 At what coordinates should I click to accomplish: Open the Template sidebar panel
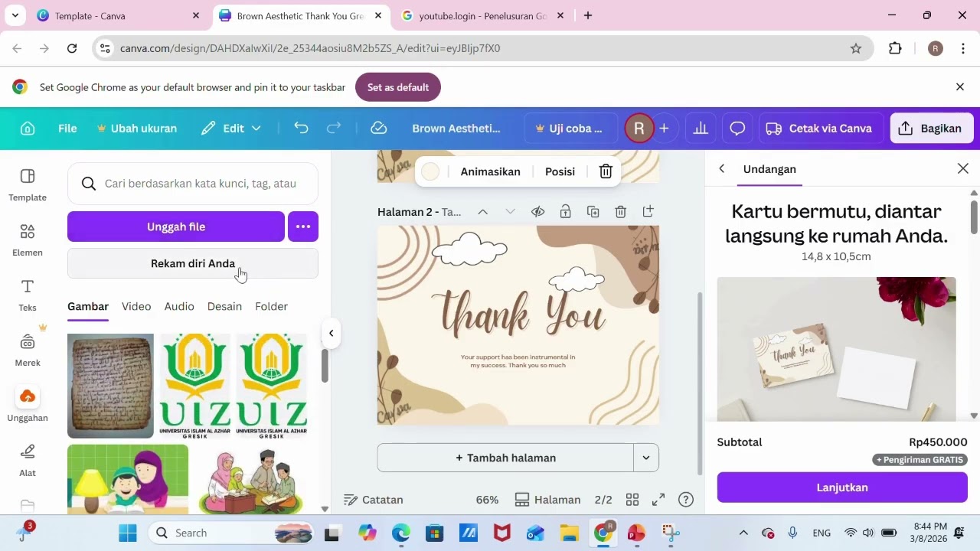click(x=28, y=185)
